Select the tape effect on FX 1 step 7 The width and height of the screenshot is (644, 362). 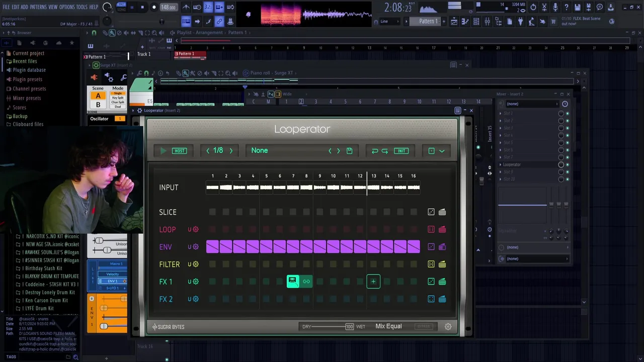point(293,282)
